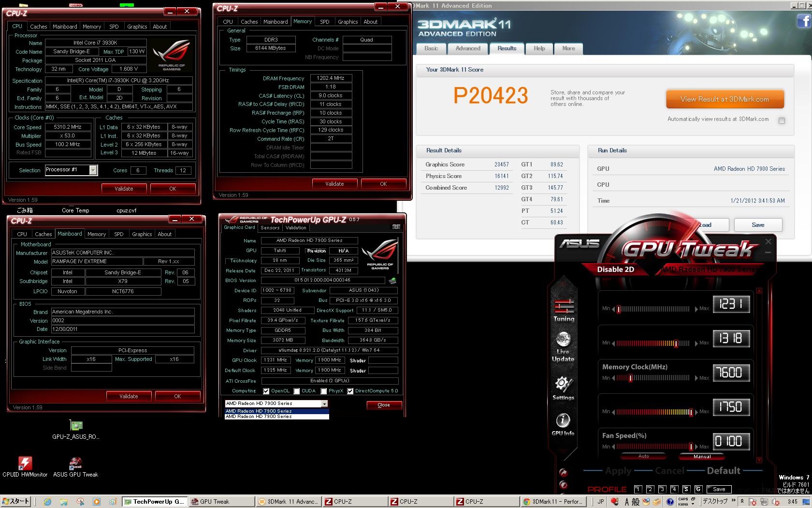This screenshot has width=812, height=508.
Task: Expand taskbar desktop toolbar chevron
Action: (734, 500)
